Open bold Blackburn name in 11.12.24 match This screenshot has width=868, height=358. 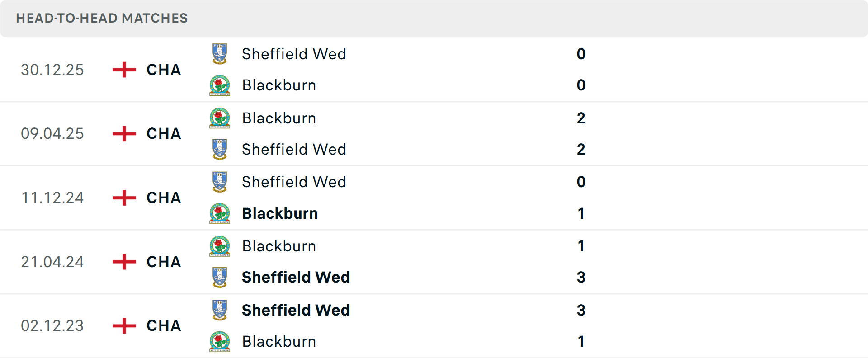pos(280,213)
